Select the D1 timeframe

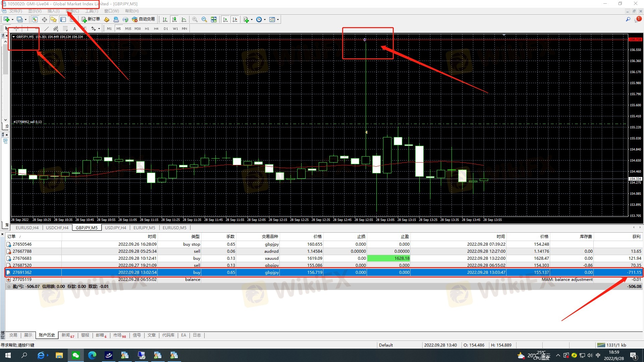[x=166, y=29]
